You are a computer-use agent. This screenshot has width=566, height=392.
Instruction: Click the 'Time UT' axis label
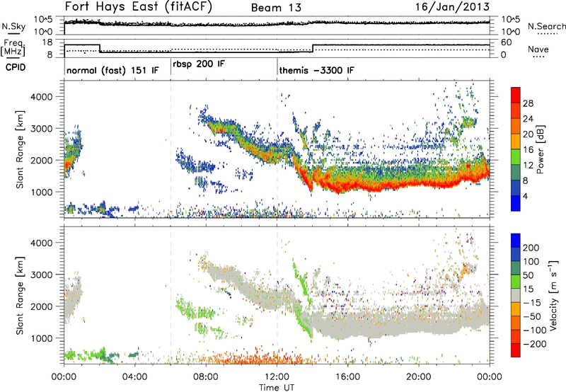pos(277,388)
